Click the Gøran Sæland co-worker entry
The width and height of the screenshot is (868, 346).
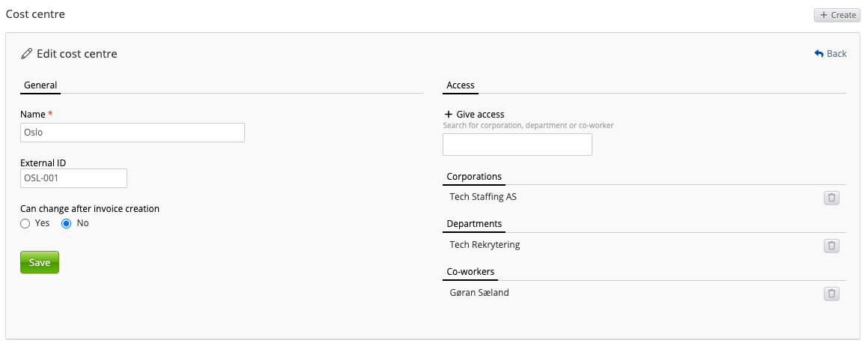point(479,293)
